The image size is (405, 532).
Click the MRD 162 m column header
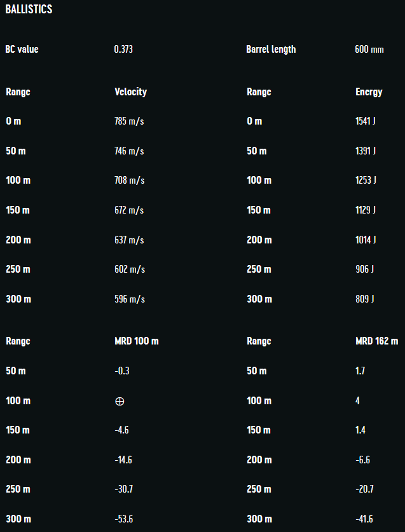click(376, 341)
